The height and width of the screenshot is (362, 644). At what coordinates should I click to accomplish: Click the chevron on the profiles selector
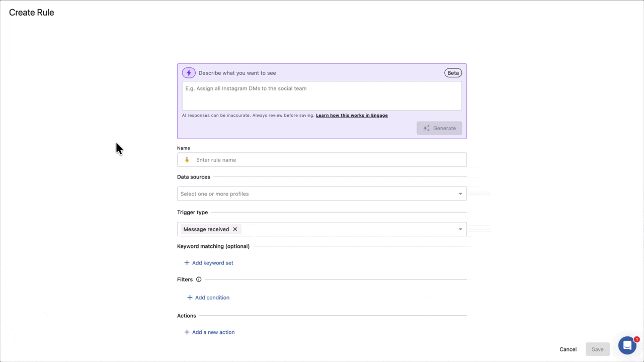point(459,194)
